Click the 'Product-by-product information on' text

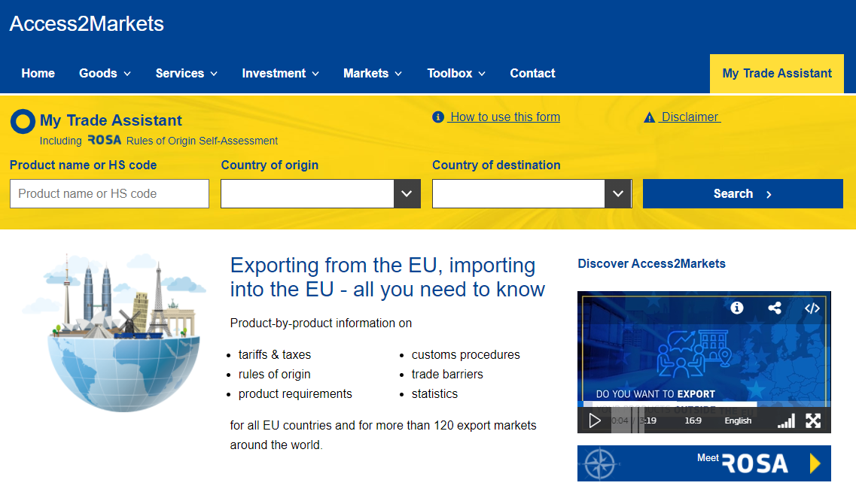[x=321, y=323]
